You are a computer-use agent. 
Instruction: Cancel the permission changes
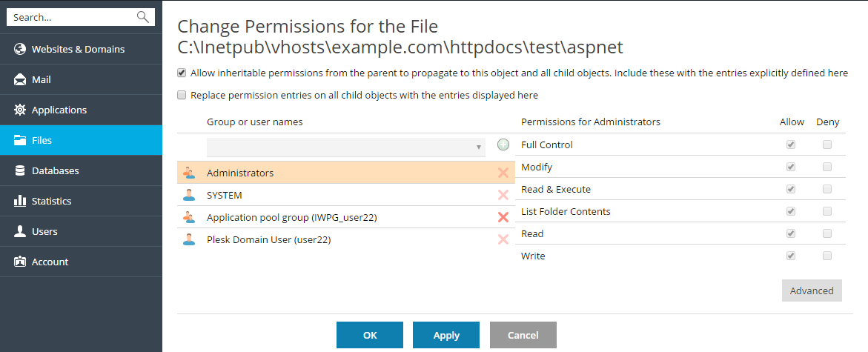click(523, 335)
